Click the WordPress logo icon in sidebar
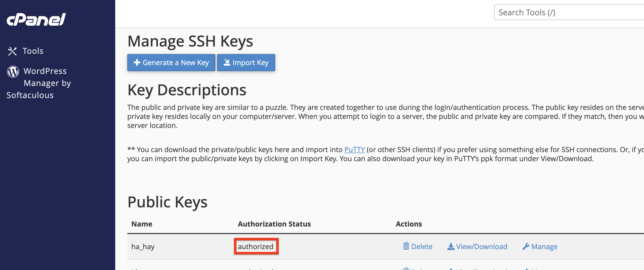The height and width of the screenshot is (270, 644). [13, 71]
